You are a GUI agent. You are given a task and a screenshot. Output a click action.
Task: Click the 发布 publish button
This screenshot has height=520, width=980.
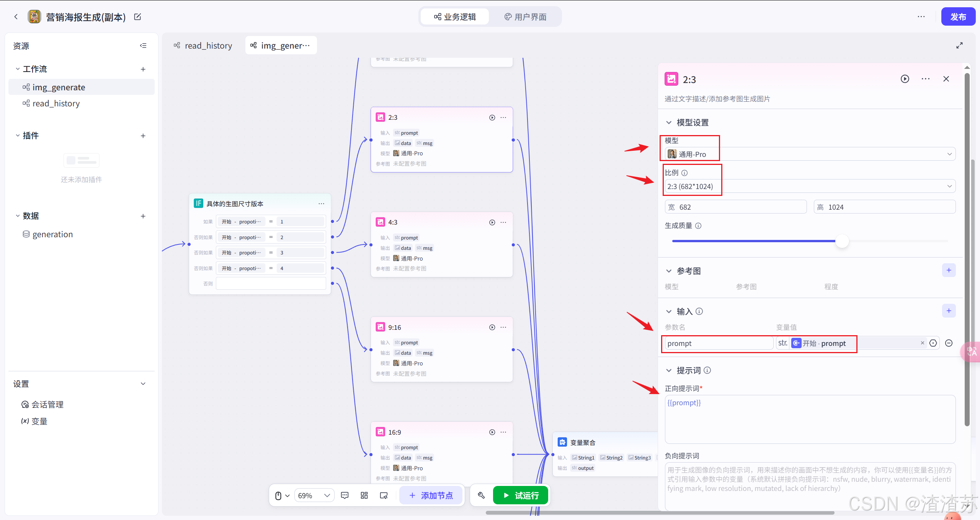click(x=958, y=17)
